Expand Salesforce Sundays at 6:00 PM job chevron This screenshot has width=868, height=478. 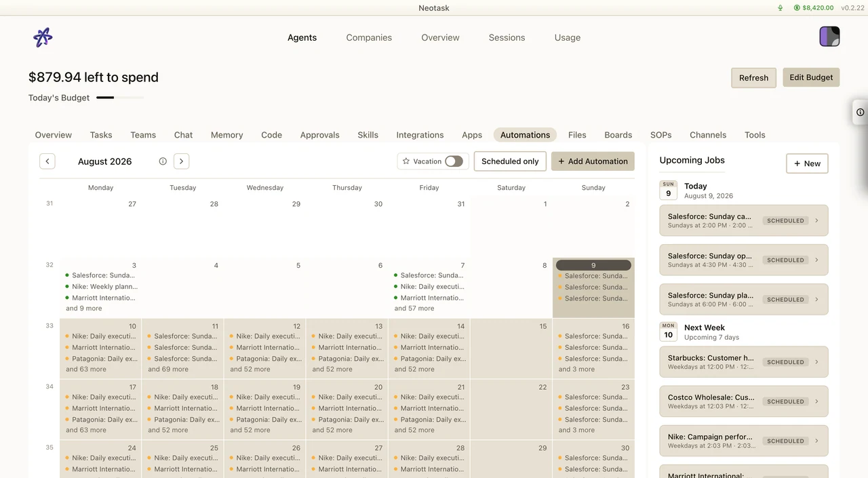[816, 299]
